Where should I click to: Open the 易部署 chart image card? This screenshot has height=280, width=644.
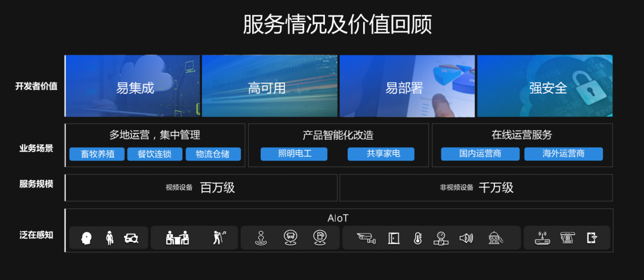407,86
